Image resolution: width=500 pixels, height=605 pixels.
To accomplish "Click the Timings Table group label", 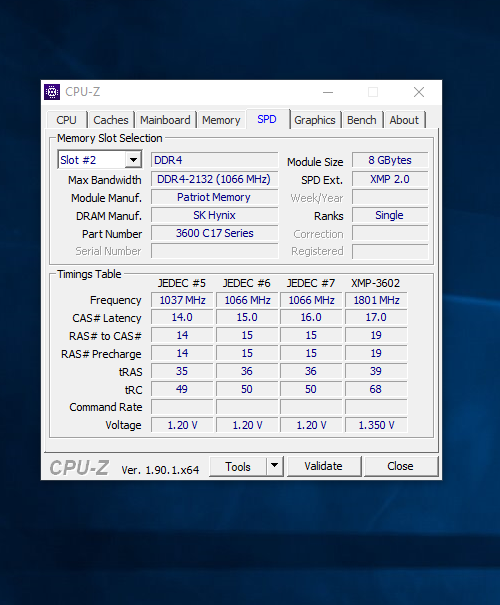I will 89,274.
